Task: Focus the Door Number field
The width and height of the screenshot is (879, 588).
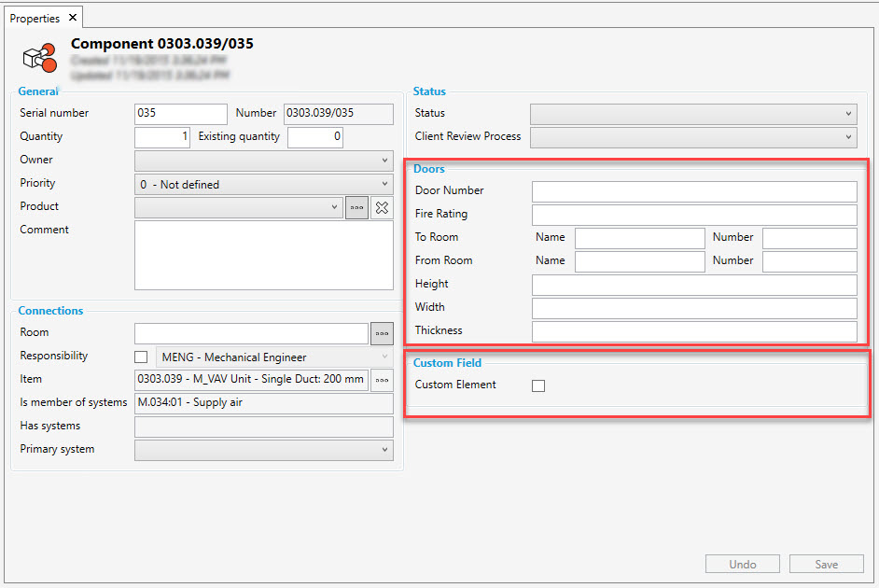Action: (693, 191)
